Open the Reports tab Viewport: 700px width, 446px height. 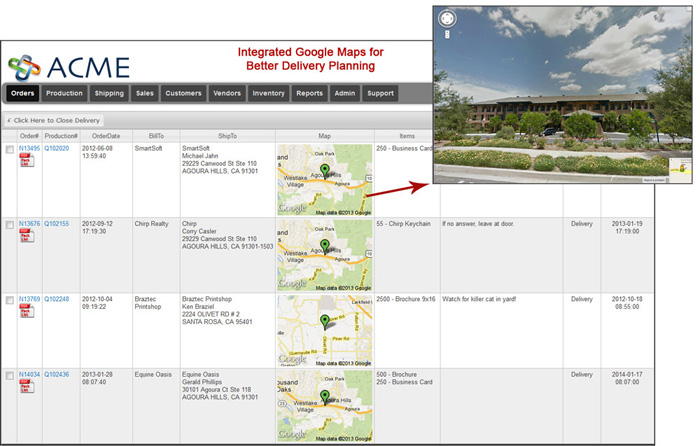click(x=309, y=93)
